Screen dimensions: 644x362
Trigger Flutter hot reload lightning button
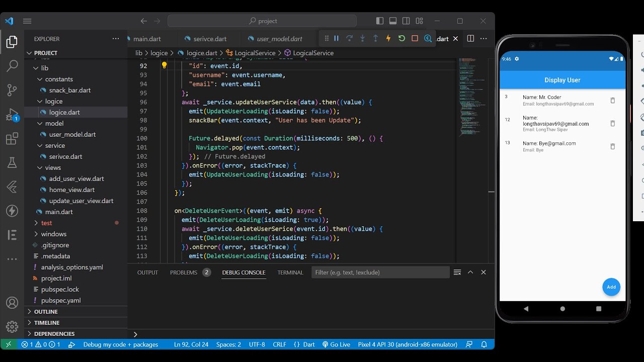[388, 38]
